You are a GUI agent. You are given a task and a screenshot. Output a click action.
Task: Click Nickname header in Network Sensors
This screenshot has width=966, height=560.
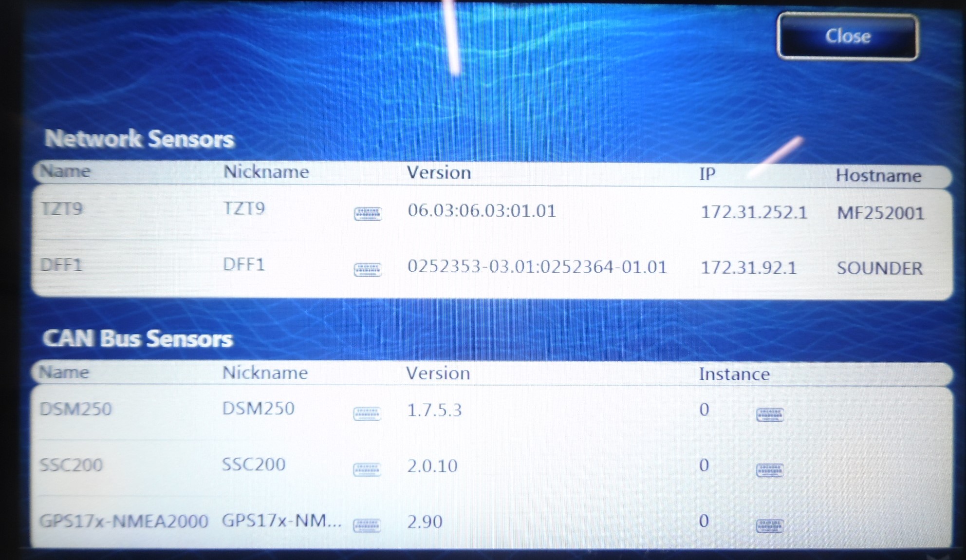[x=266, y=171]
